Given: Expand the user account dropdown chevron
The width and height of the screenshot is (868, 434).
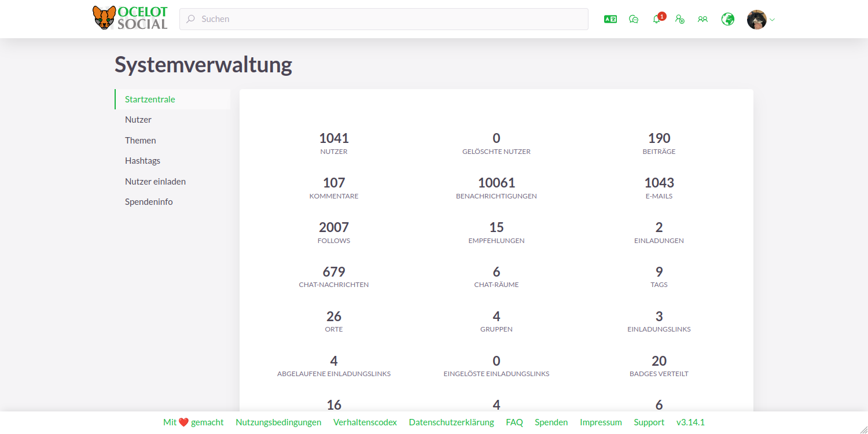Looking at the screenshot, I should (x=771, y=19).
